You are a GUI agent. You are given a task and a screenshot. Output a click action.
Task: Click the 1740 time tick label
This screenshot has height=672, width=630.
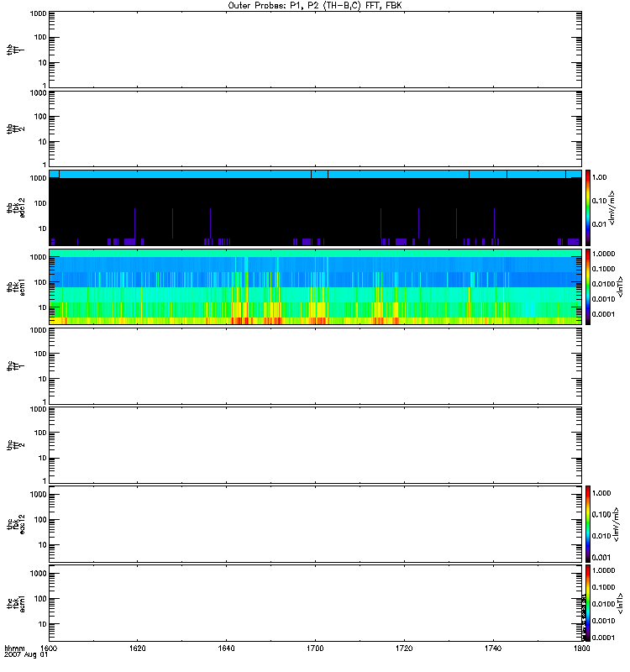(491, 648)
